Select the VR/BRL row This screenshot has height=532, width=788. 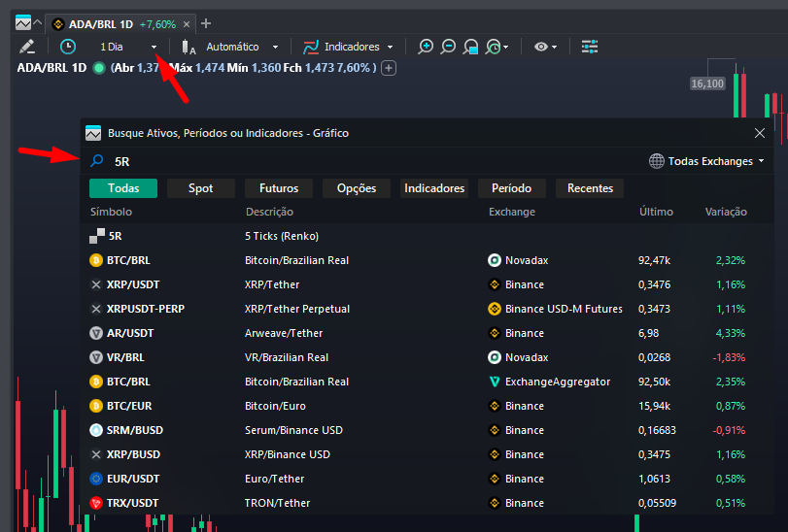(427, 357)
